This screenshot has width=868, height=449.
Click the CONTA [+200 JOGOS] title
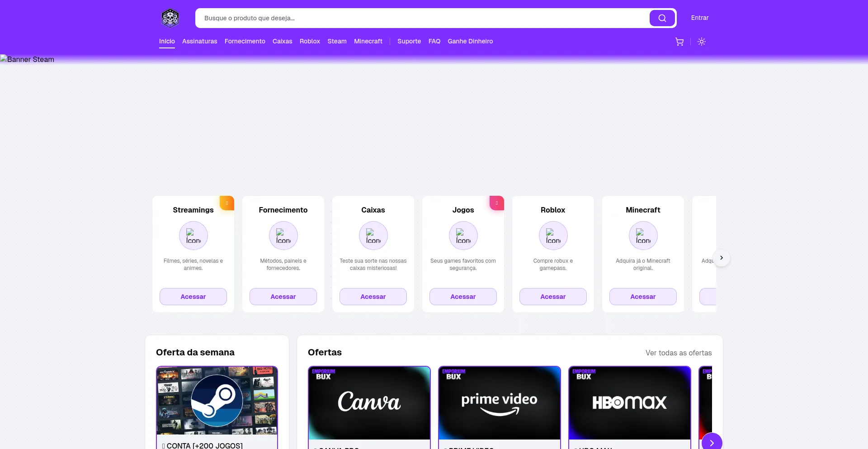click(x=203, y=445)
